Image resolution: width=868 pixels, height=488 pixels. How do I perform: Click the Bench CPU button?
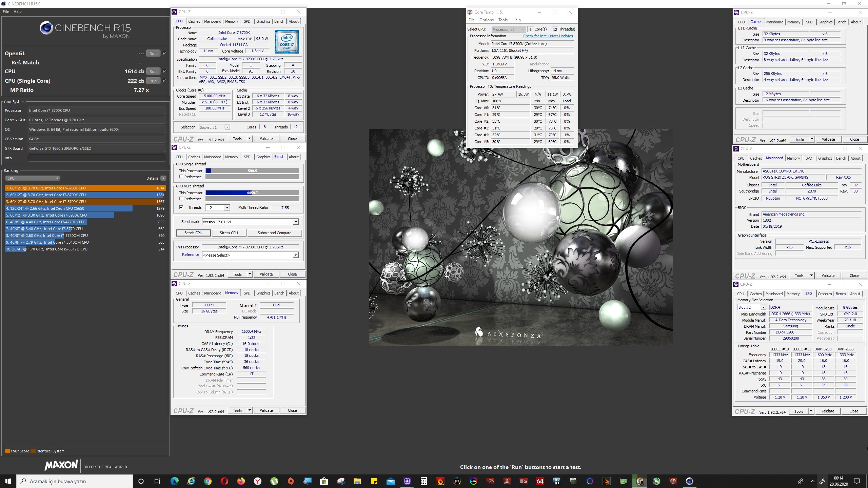click(193, 233)
